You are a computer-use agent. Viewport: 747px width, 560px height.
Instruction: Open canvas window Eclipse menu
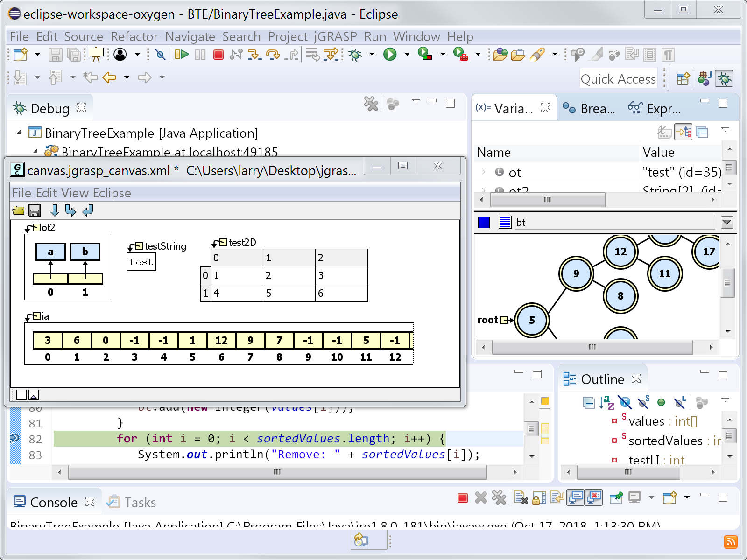pos(112,193)
